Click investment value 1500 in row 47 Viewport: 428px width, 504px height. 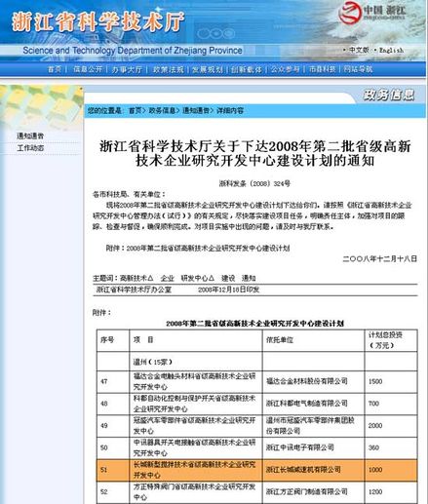pos(375,381)
